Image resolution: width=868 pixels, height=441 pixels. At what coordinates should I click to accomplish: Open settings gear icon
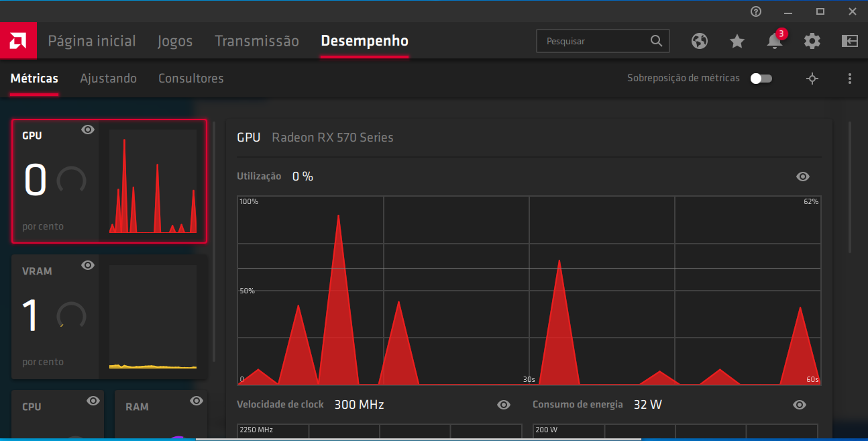coord(812,41)
